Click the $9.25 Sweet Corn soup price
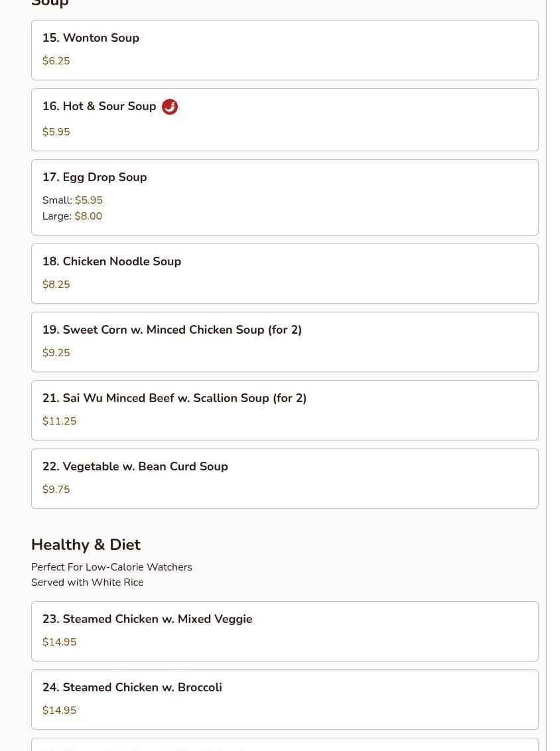Image resolution: width=560 pixels, height=751 pixels. click(x=56, y=353)
